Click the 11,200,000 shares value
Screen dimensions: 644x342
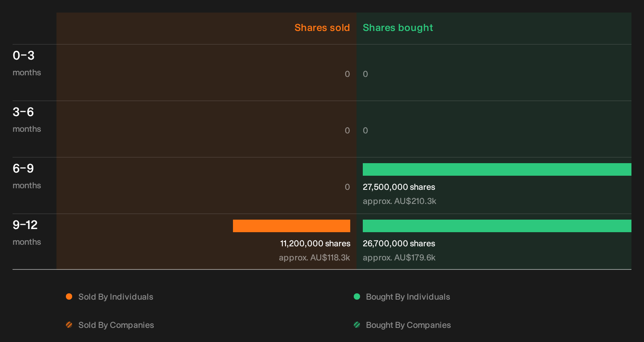[315, 244]
